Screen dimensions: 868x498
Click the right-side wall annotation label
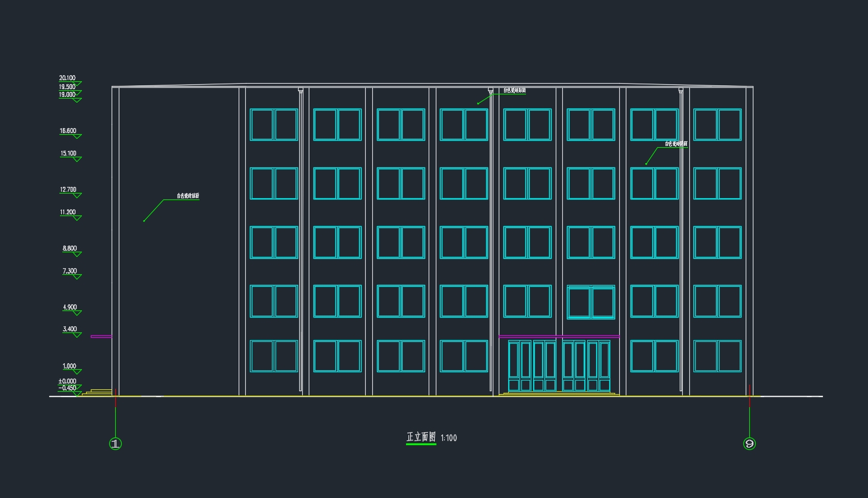click(676, 144)
